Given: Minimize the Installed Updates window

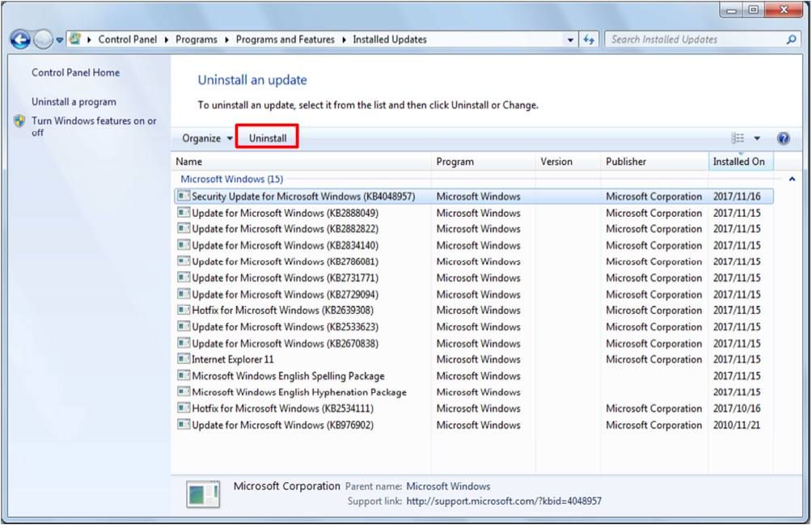Looking at the screenshot, I should click(x=731, y=11).
